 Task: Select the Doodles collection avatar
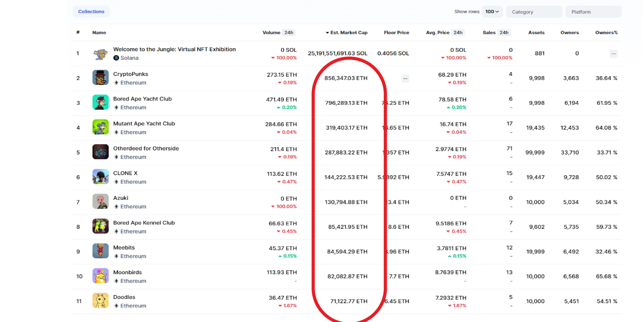[x=100, y=300]
